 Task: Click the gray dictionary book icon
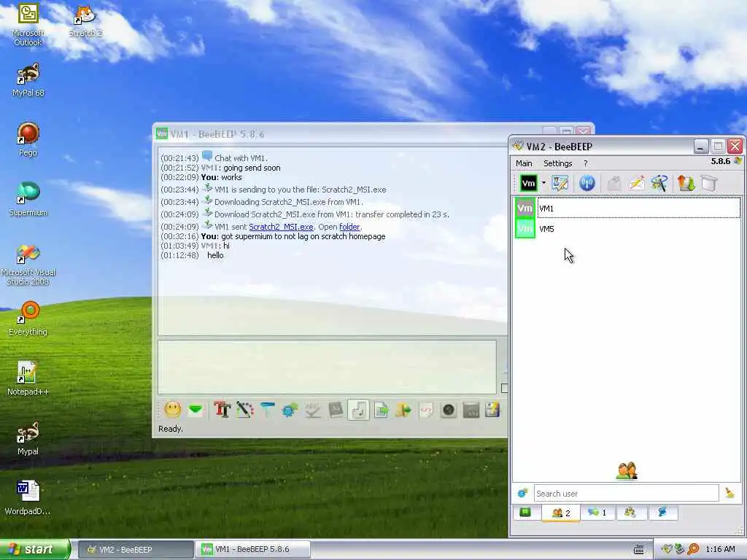pos(336,410)
